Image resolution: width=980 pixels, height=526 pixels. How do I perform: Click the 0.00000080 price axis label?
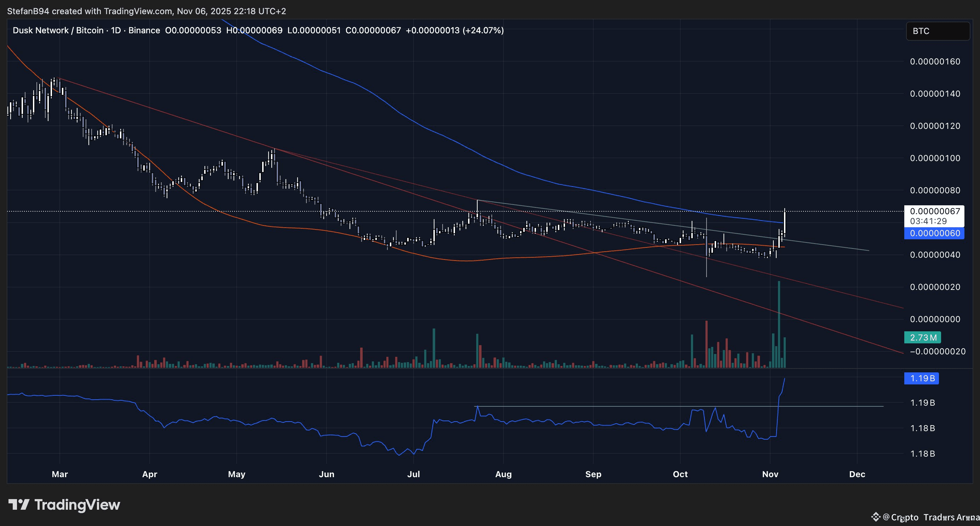(935, 190)
